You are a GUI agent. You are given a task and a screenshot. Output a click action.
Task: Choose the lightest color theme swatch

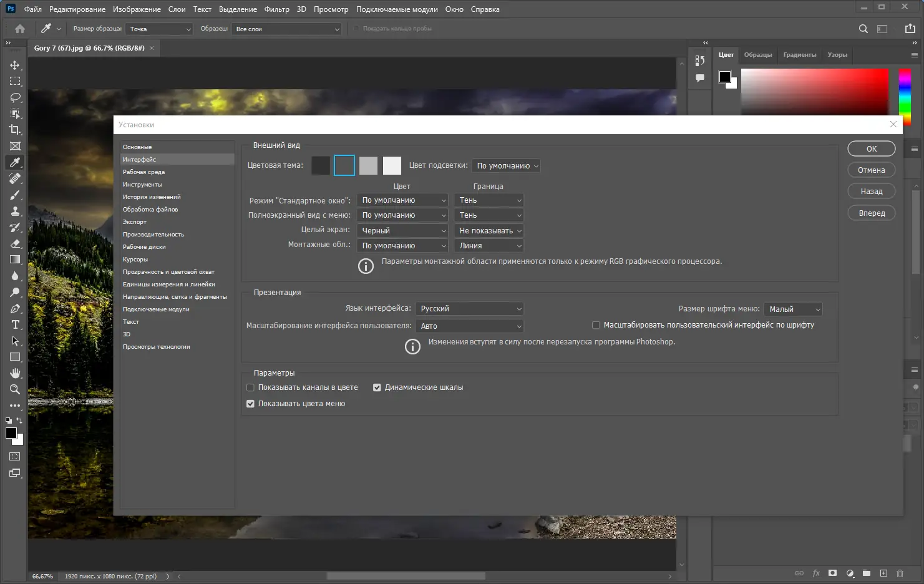click(x=392, y=165)
